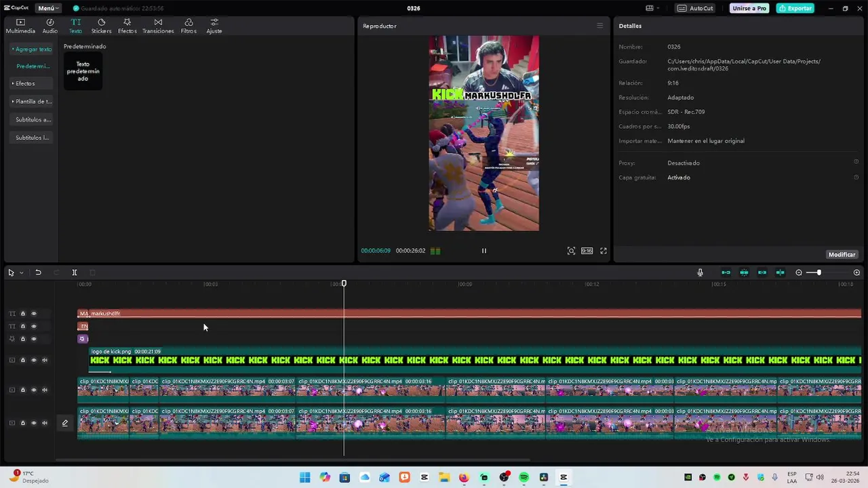This screenshot has width=868, height=488.
Task: Open the layout switcher icon in title bar
Action: click(x=652, y=8)
